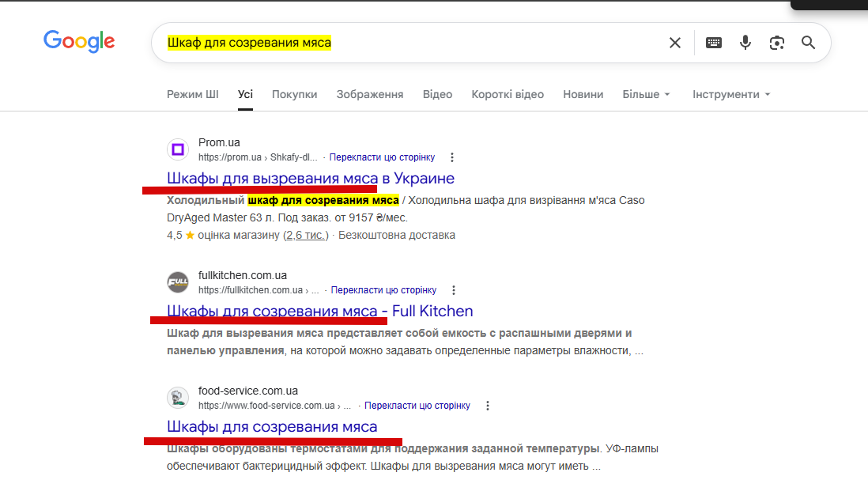This screenshot has width=868, height=495.
Task: Open search by image camera icon
Action: coord(776,43)
